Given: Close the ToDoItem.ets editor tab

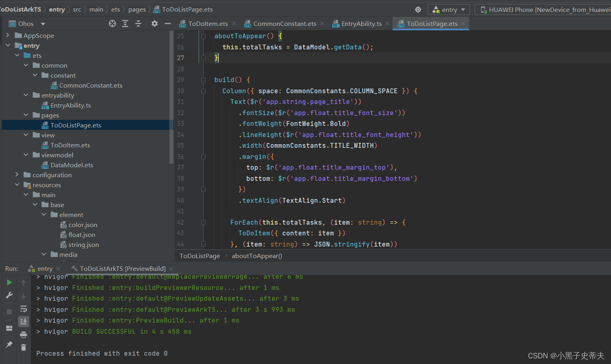Looking at the screenshot, I should (x=234, y=23).
